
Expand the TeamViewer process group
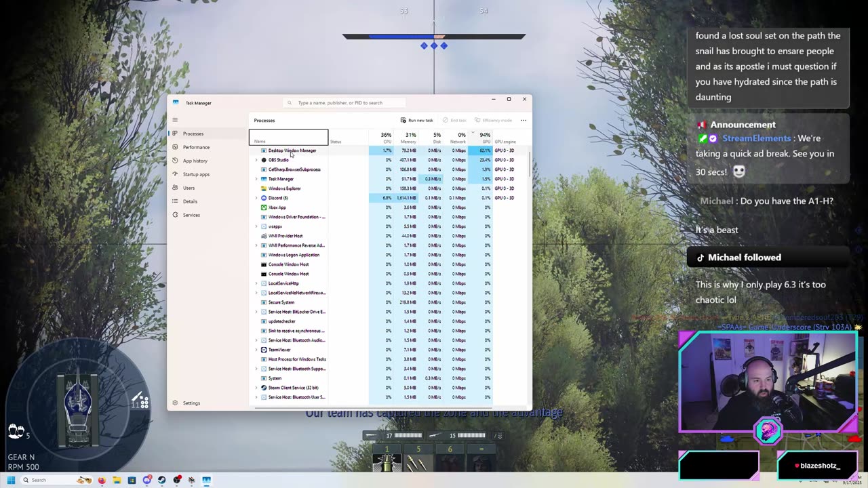coord(256,350)
